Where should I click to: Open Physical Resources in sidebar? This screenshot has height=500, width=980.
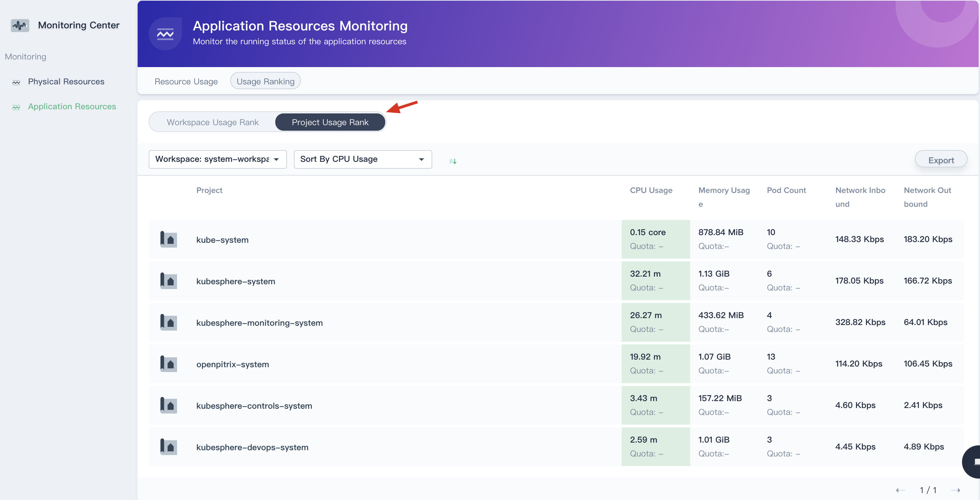(x=66, y=81)
